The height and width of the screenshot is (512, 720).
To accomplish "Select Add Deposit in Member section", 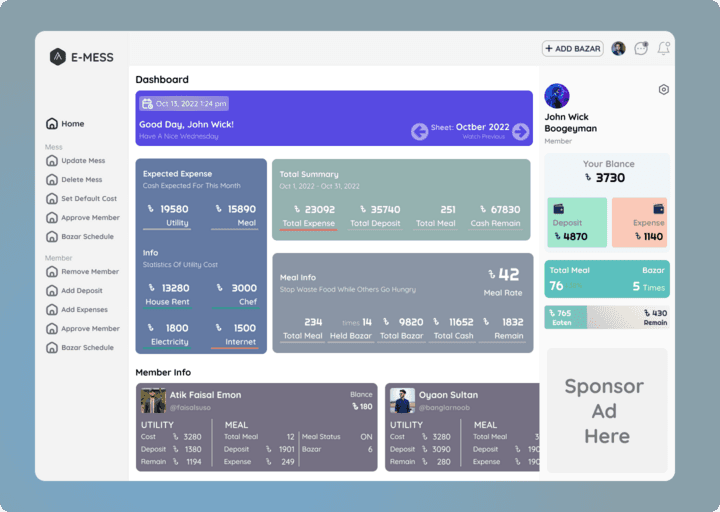I will (81, 291).
